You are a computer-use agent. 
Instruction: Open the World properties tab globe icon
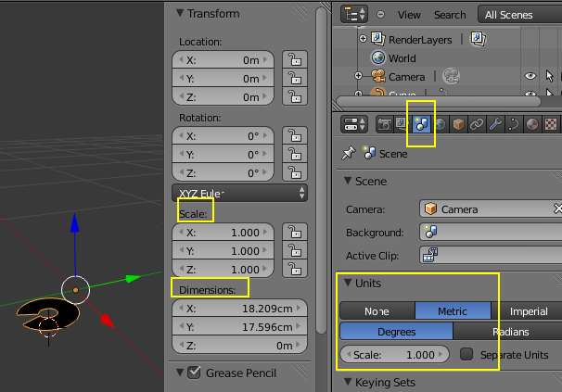coord(440,124)
